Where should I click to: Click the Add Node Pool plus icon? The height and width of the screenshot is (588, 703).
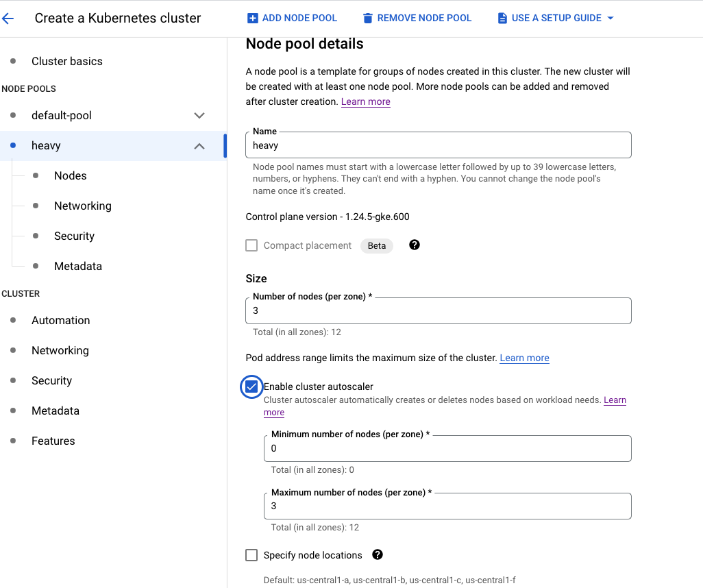click(253, 19)
